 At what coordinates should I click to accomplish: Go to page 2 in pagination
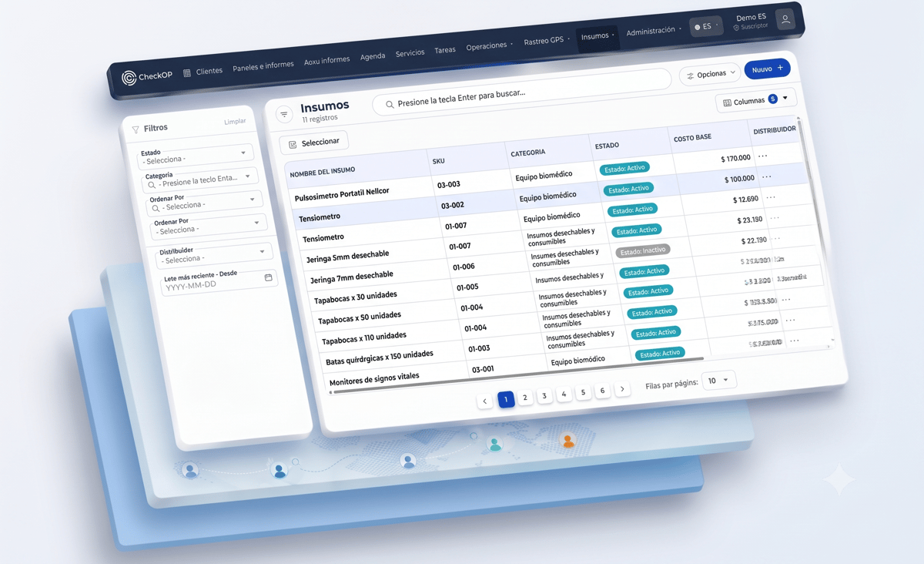coord(525,398)
